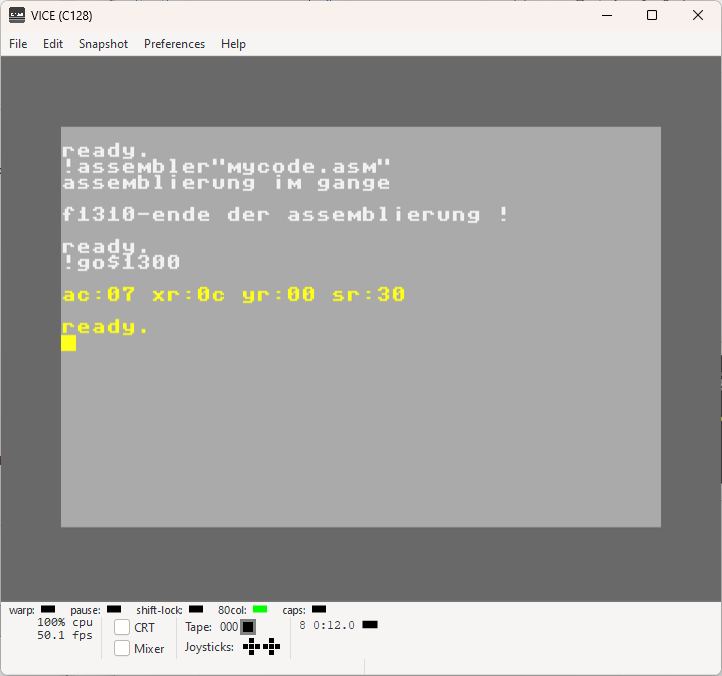Click the yellow cursor block in emulator screen
The height and width of the screenshot is (676, 722).
[x=69, y=343]
